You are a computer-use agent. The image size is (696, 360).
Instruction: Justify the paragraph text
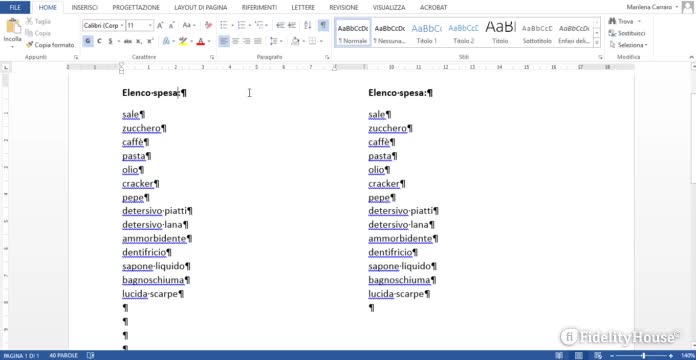[x=258, y=41]
